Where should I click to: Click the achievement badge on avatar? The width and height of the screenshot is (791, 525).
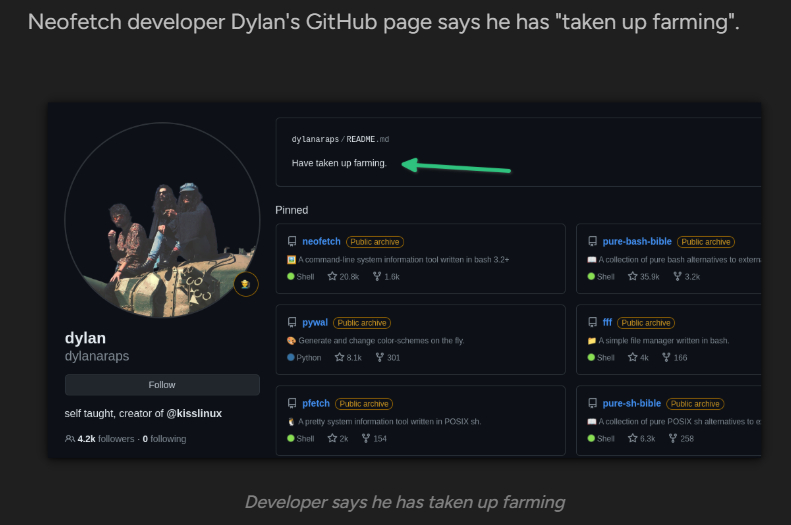(x=246, y=285)
